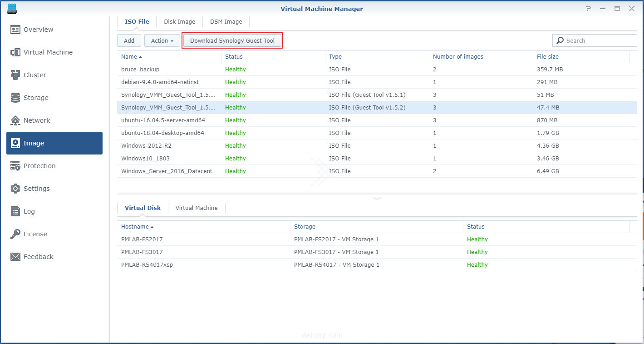Collapse the lower detail panel handle
The height and width of the screenshot is (344, 644).
377,199
